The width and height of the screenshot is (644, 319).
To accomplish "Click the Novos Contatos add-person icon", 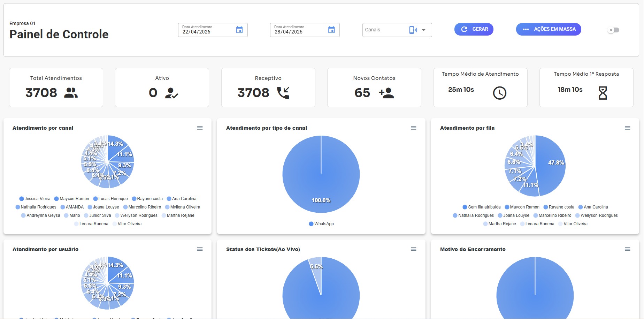I will [x=386, y=93].
